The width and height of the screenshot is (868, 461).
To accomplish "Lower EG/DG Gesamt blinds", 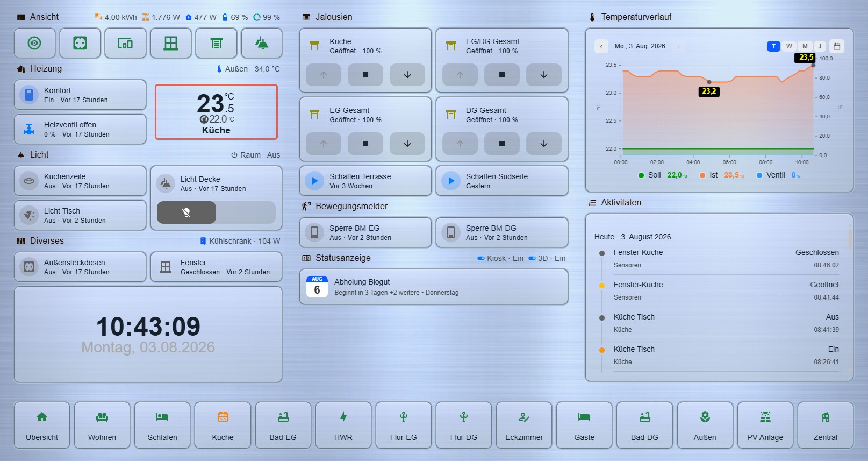I will 544,75.
